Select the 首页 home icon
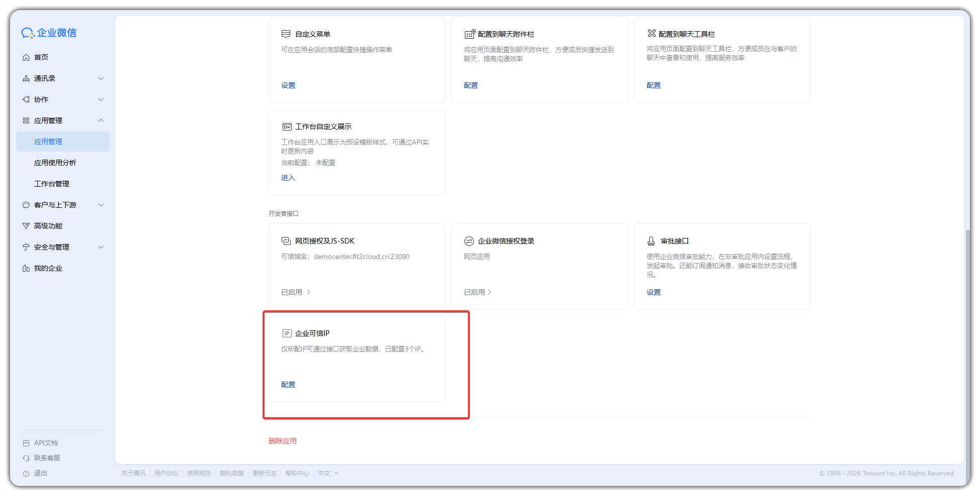 (26, 57)
